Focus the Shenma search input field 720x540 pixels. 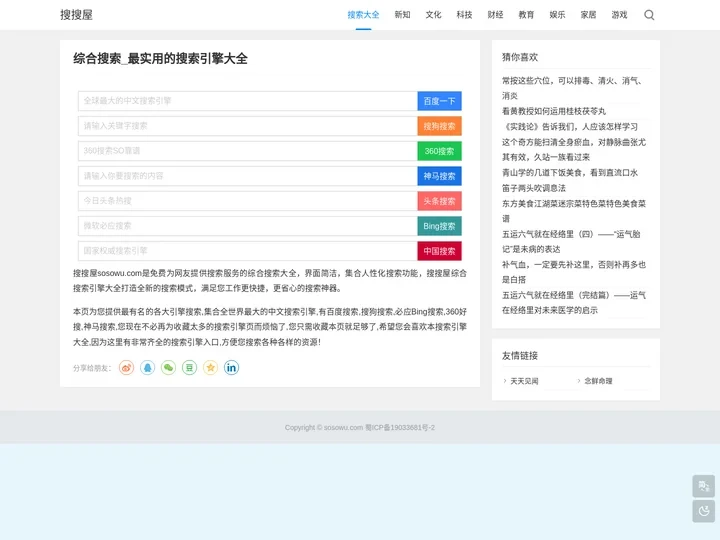click(248, 176)
